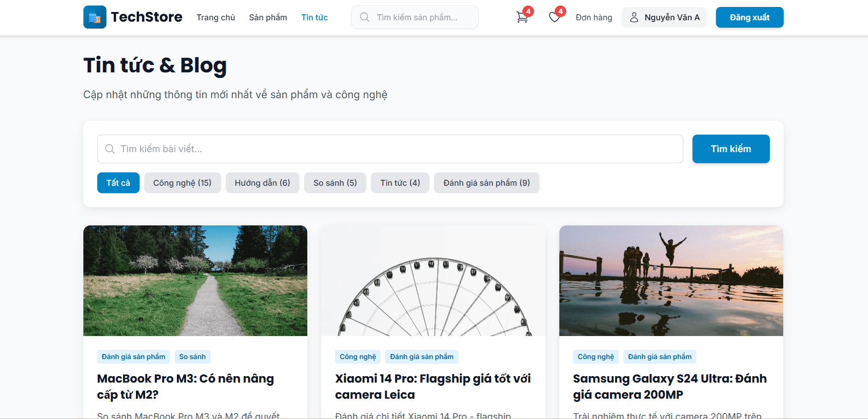Go to Trang chủ page

[x=216, y=18]
